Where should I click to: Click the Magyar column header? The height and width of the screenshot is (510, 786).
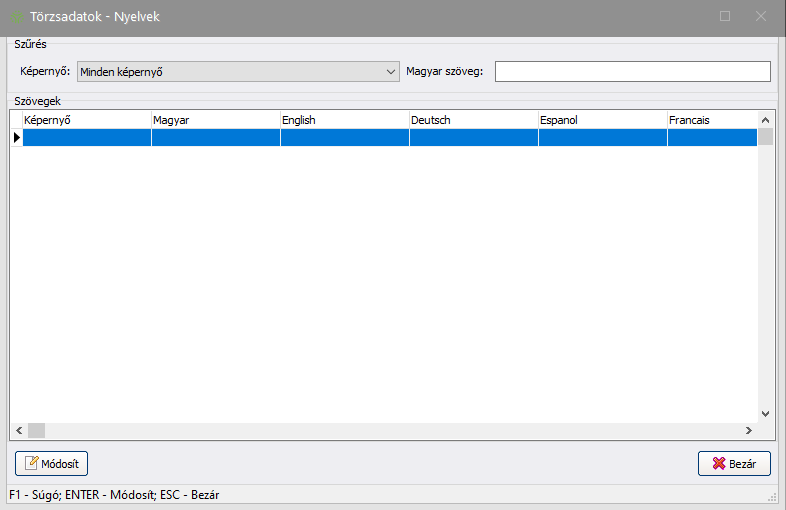click(215, 120)
